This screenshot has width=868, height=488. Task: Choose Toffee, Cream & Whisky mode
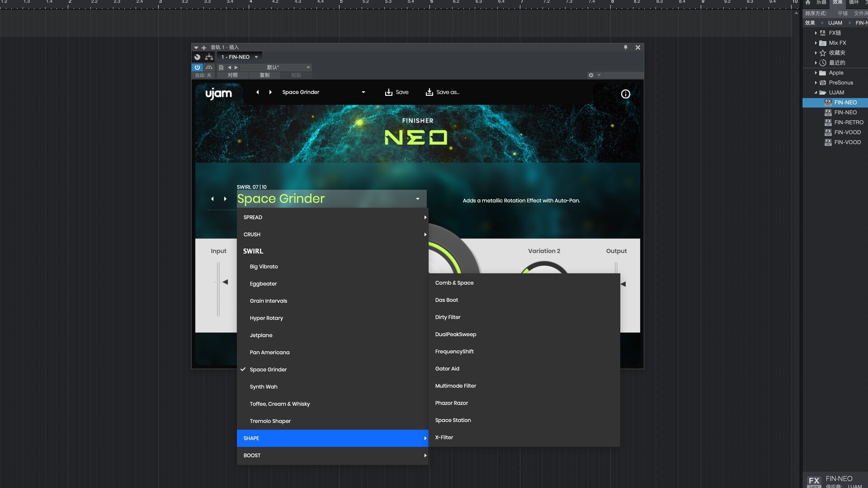pos(332,404)
